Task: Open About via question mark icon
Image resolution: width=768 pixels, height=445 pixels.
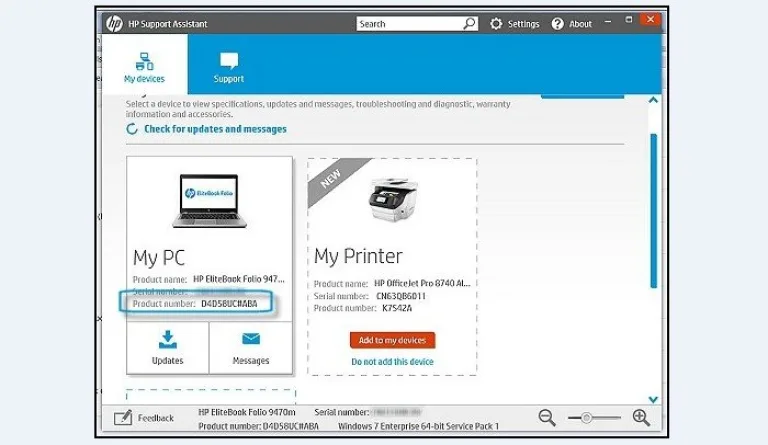Action: point(557,23)
